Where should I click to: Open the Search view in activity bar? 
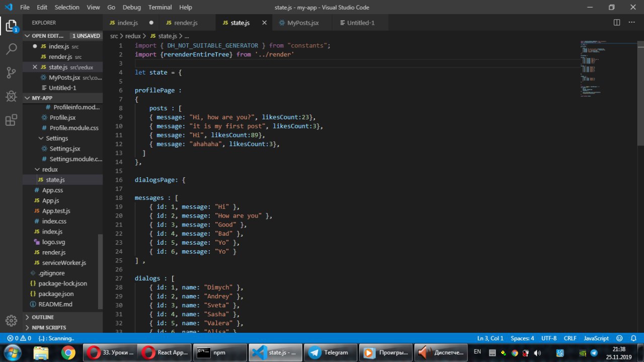(x=11, y=49)
